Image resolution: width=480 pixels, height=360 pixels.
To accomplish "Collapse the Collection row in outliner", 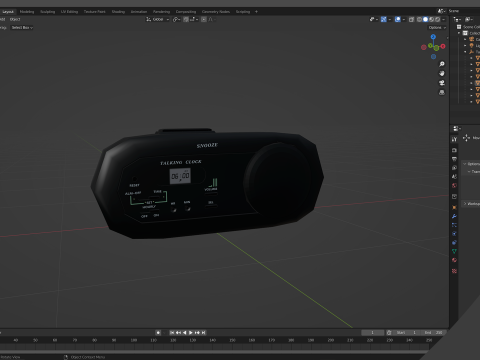I will pyautogui.click(x=459, y=33).
